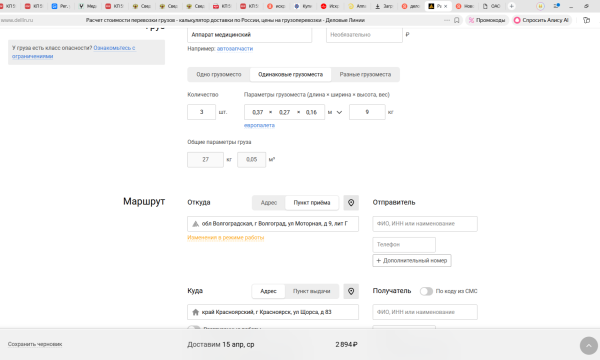Click the total weight field 27 кг
Viewport: 600px width, 360px height.
[x=205, y=160]
